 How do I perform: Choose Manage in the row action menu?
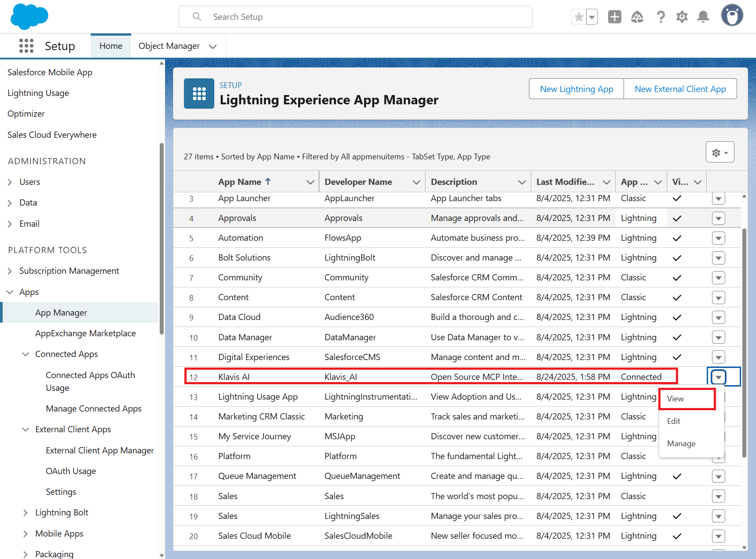[x=681, y=444]
